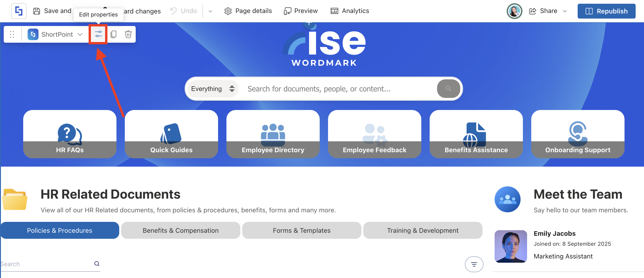Expand the ShortPoint web part dropdown
Image resolution: width=644 pixels, height=278 pixels.
[x=80, y=34]
